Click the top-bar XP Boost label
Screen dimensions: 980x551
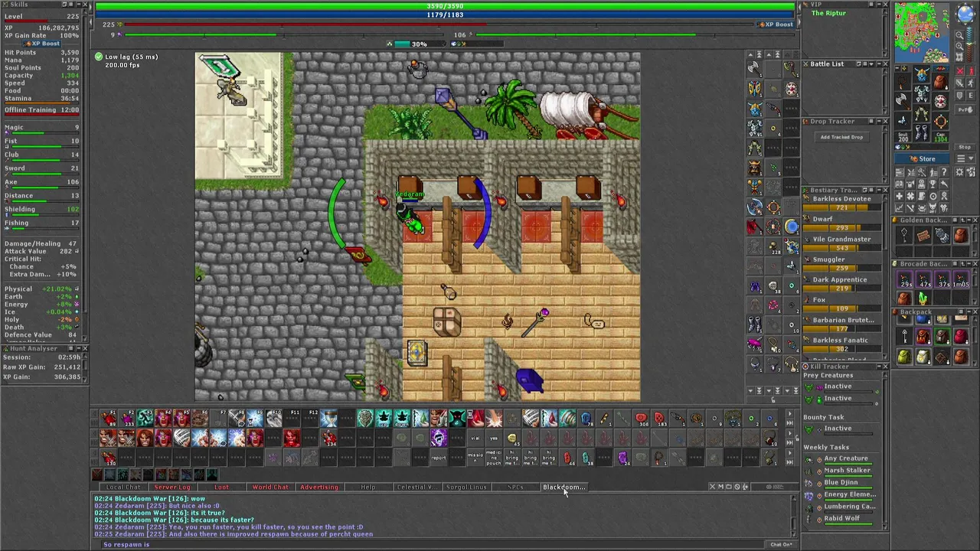[x=775, y=24]
